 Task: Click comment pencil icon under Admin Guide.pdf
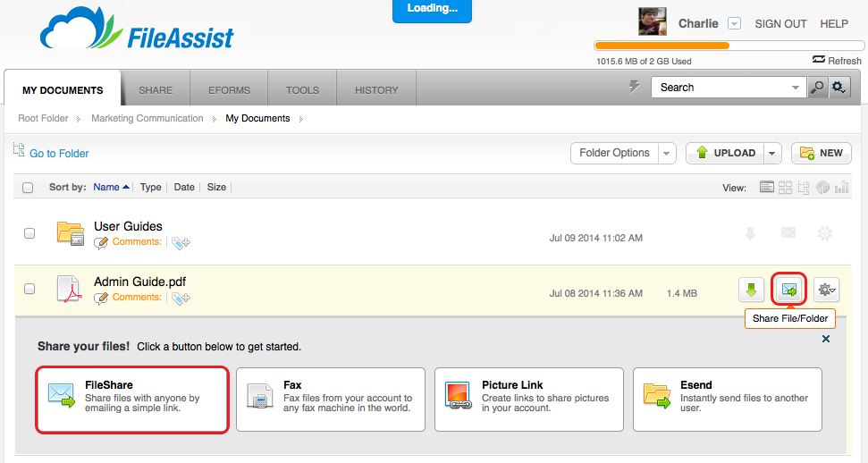click(x=101, y=298)
